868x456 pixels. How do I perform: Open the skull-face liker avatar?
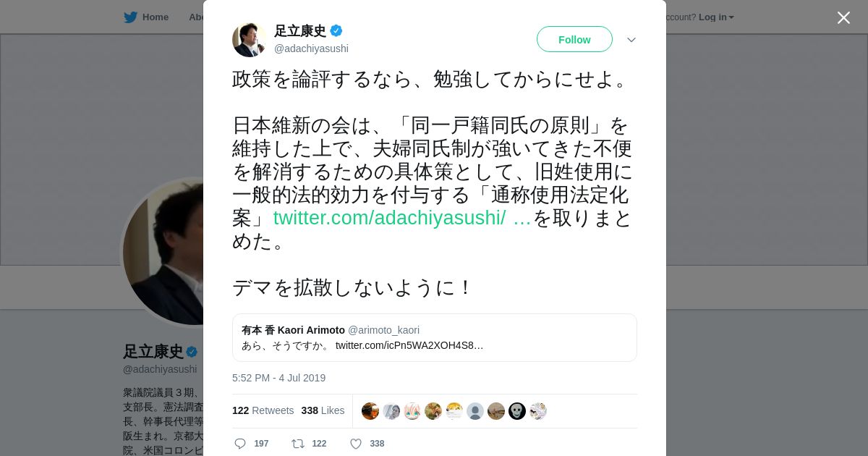coord(517,411)
